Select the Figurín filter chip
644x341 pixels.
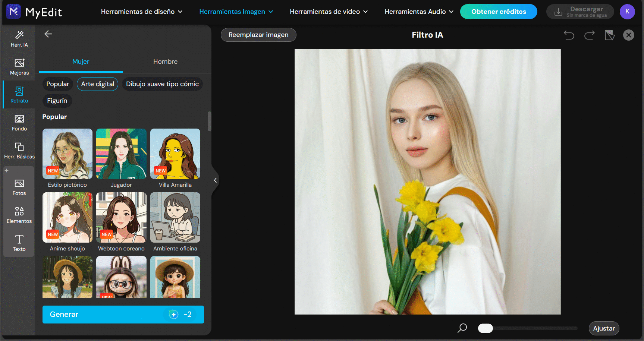[57, 101]
